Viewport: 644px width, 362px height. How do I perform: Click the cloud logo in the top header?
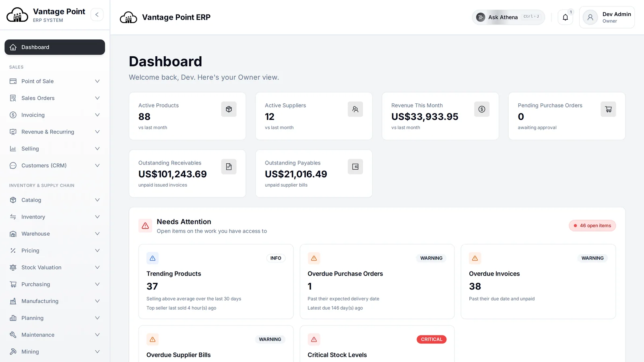point(128,17)
